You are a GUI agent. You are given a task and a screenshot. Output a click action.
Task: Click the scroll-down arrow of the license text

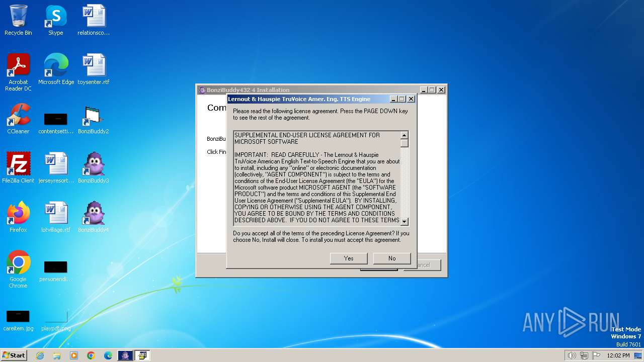(x=404, y=222)
